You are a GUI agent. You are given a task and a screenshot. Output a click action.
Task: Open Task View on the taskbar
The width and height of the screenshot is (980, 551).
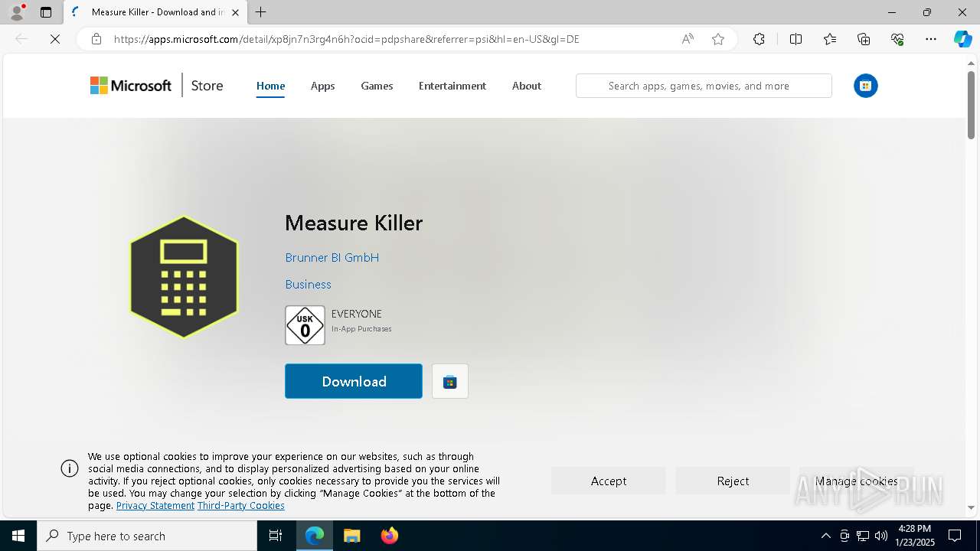276,536
